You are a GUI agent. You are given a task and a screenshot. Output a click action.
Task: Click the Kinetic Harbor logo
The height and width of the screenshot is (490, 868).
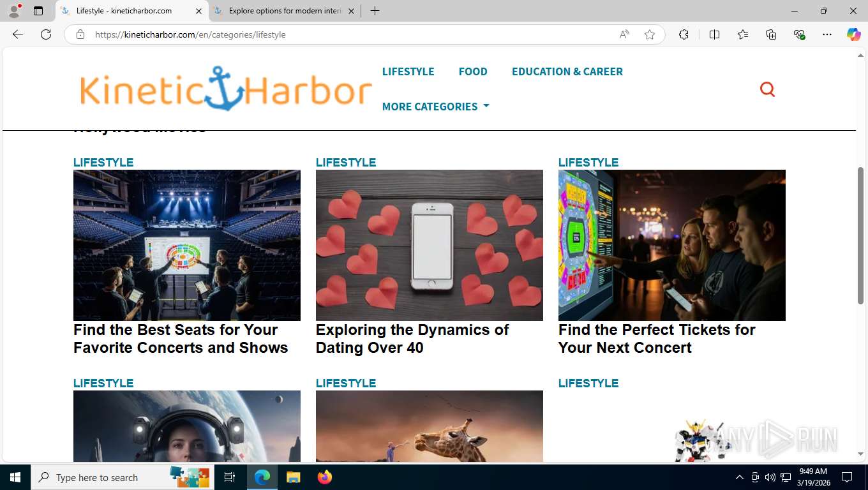tap(225, 89)
